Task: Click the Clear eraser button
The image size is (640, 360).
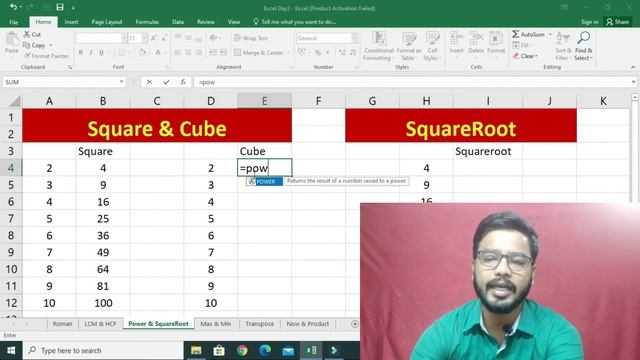Action: pos(525,56)
